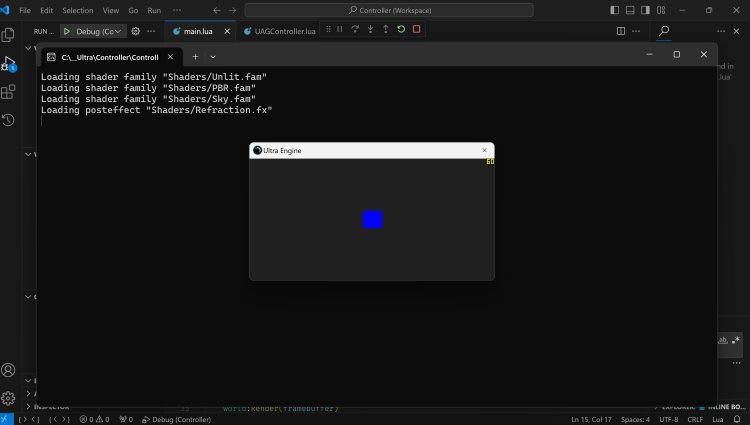750x425 pixels.
Task: Open terminal new-tab profile dropdown arrow
Action: point(213,57)
